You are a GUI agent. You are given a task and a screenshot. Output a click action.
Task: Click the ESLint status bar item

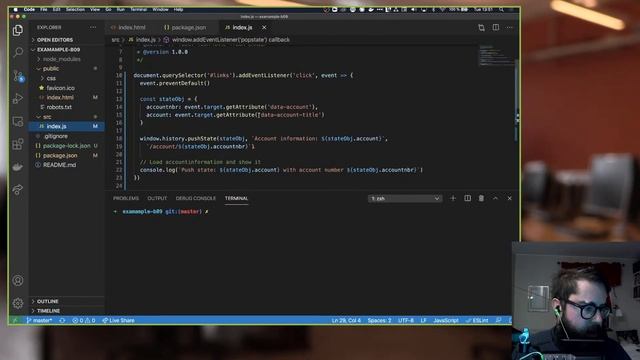pyautogui.click(x=477, y=320)
